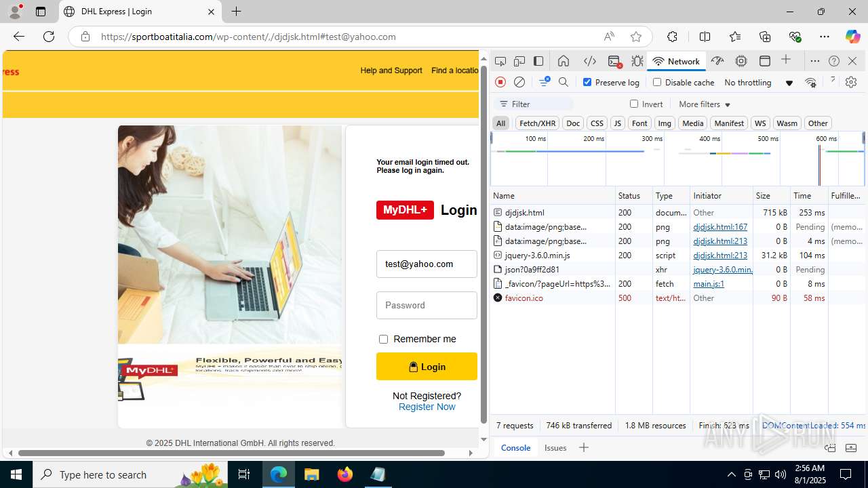Select the DHL Express Login browser tab
Screen dimensions: 868x488
click(x=140, y=12)
